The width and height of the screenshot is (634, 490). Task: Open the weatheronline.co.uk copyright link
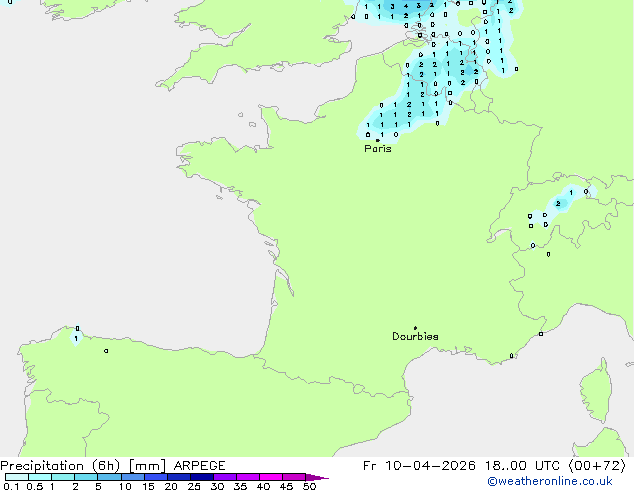tap(550, 481)
